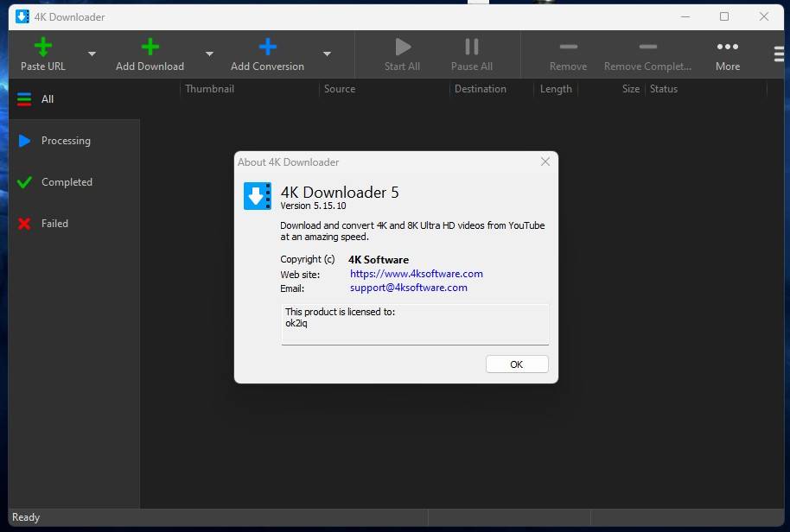Viewport: 790px width, 532px height.
Task: Sort by the Status column header
Action: (x=664, y=89)
